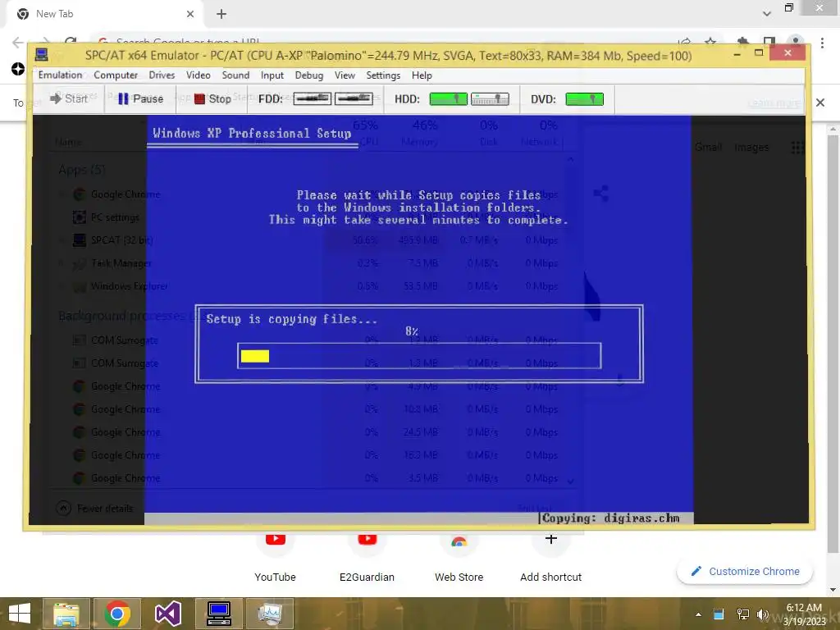The height and width of the screenshot is (630, 840).
Task: Open the Sound menu
Action: (x=235, y=75)
